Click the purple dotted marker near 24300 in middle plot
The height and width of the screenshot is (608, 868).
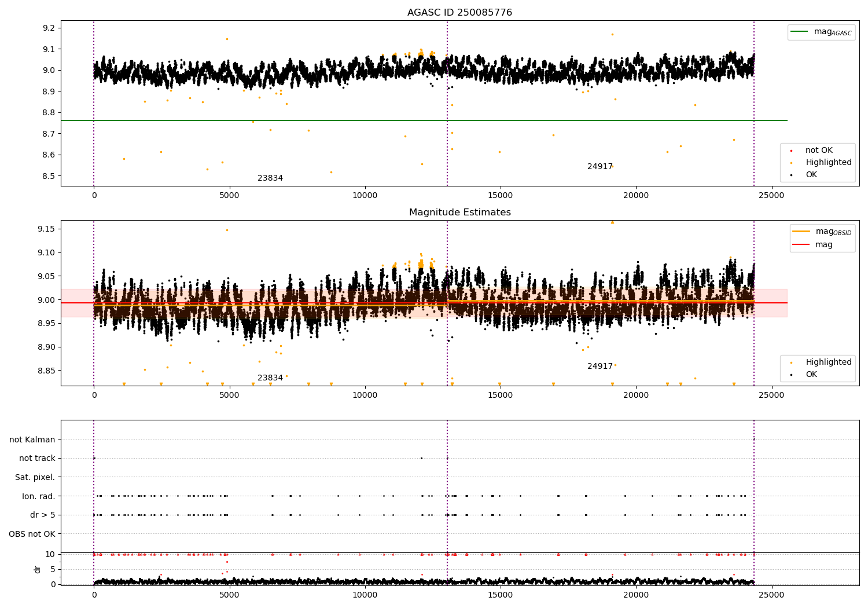point(754,303)
